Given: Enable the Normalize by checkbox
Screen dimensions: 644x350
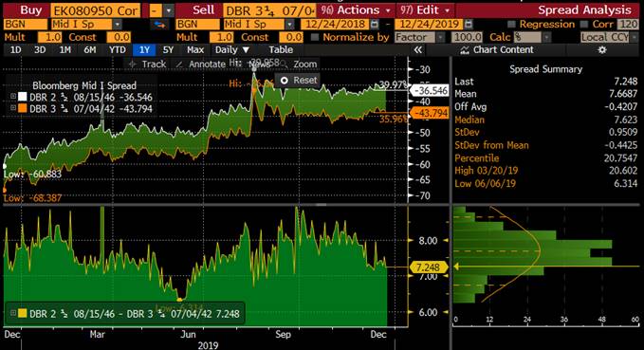Looking at the screenshot, I should 315,38.
